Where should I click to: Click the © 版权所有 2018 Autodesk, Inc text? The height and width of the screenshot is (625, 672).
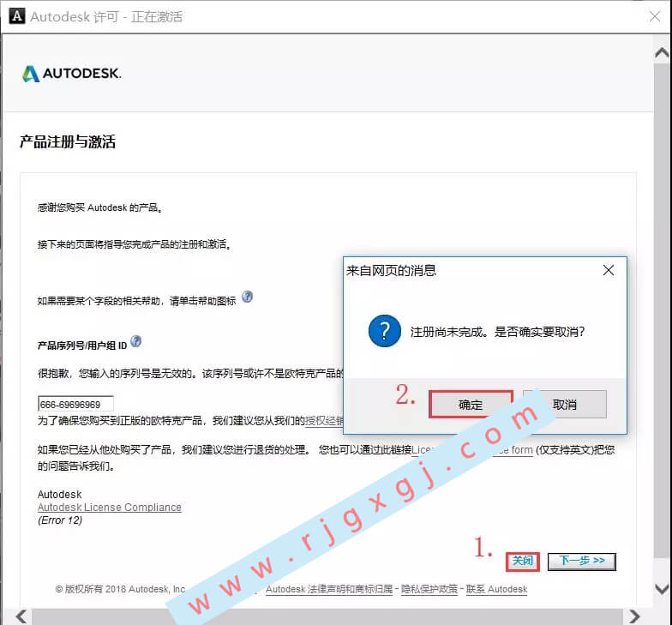point(120,590)
